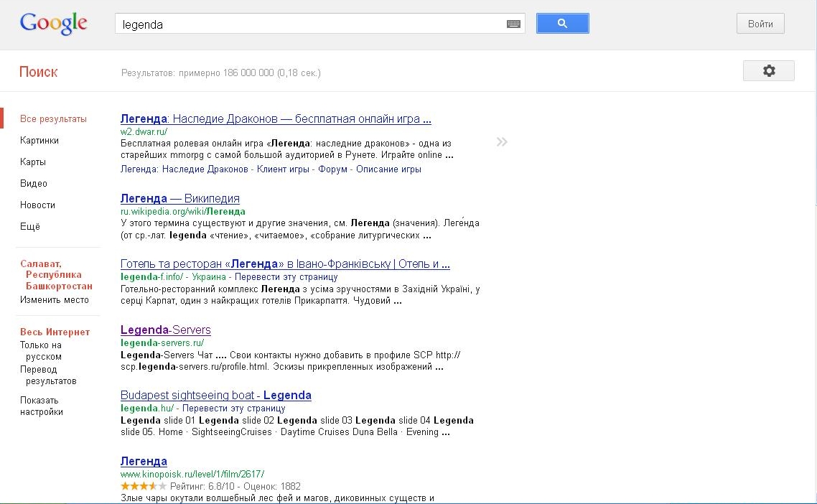Choose Перевод результатов option
This screenshot has width=817, height=504.
[x=48, y=375]
